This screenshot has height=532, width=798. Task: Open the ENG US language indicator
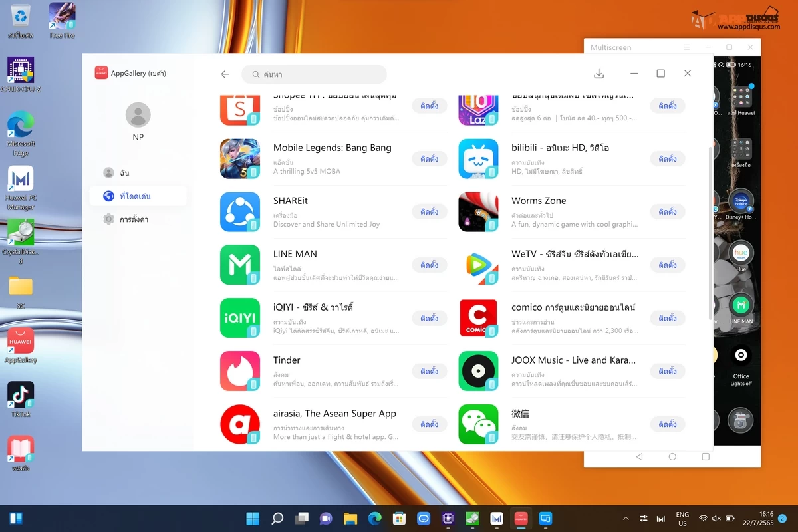(682, 519)
